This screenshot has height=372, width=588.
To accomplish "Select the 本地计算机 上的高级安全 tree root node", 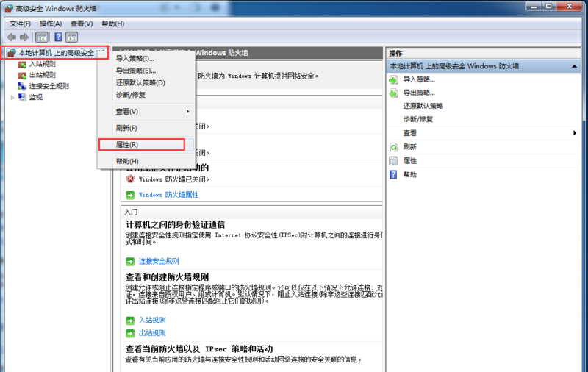I will 57,53.
